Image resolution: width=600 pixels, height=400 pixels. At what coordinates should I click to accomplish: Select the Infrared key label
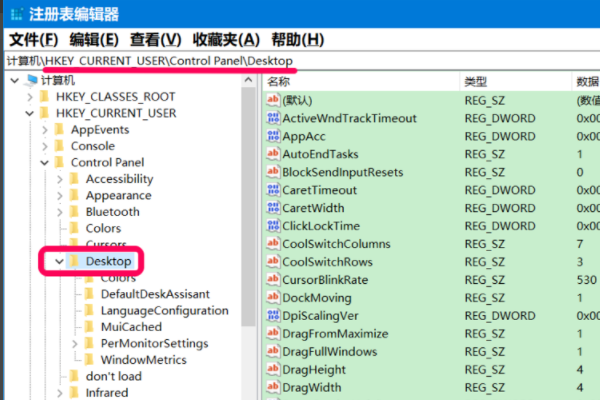tap(107, 393)
